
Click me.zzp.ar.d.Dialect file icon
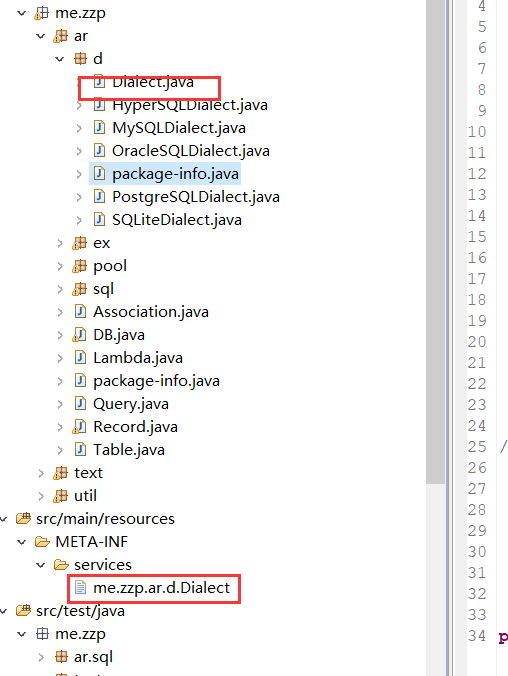(80, 587)
